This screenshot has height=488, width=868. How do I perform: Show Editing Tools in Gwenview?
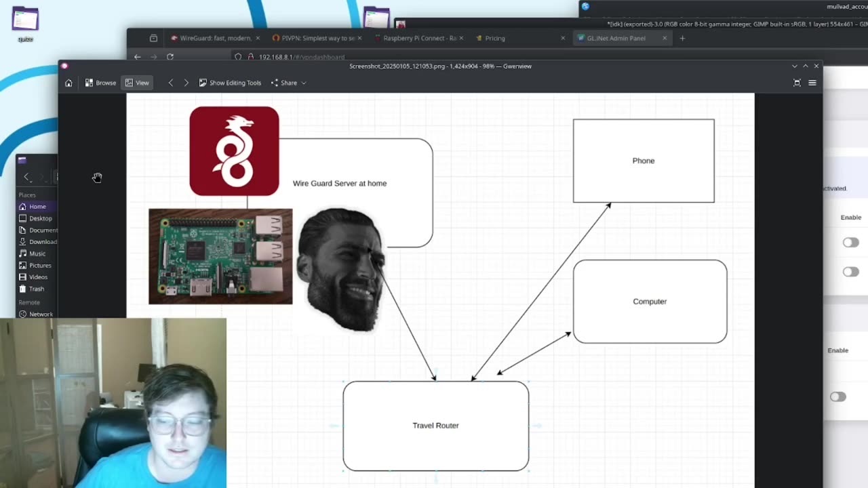[230, 83]
